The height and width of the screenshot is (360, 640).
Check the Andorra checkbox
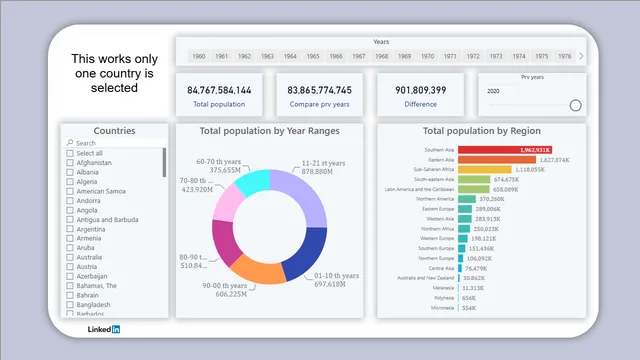pyautogui.click(x=70, y=201)
